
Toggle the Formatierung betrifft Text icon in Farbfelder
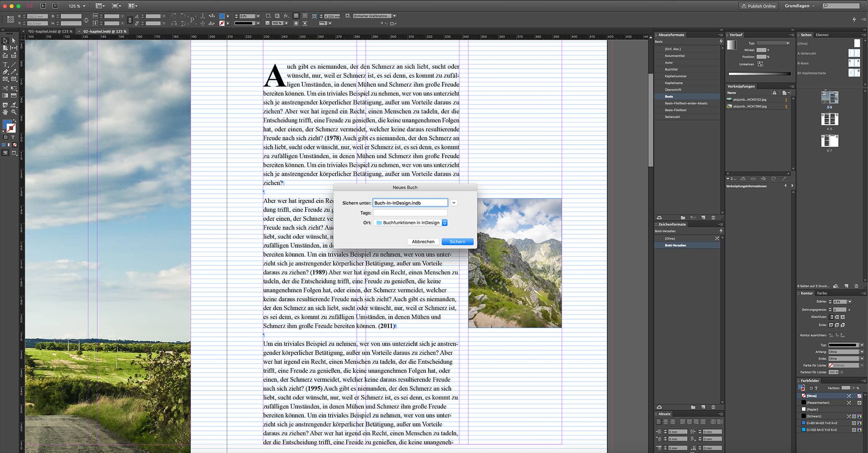point(816,388)
